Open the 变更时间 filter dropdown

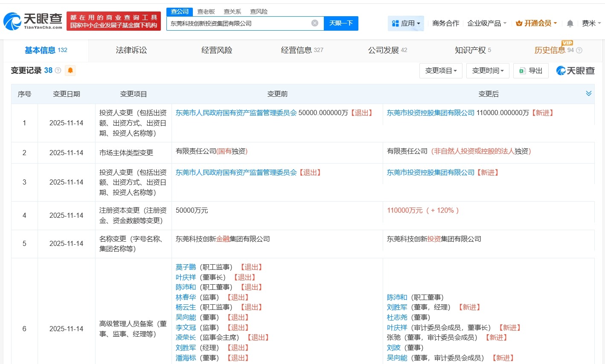487,71
